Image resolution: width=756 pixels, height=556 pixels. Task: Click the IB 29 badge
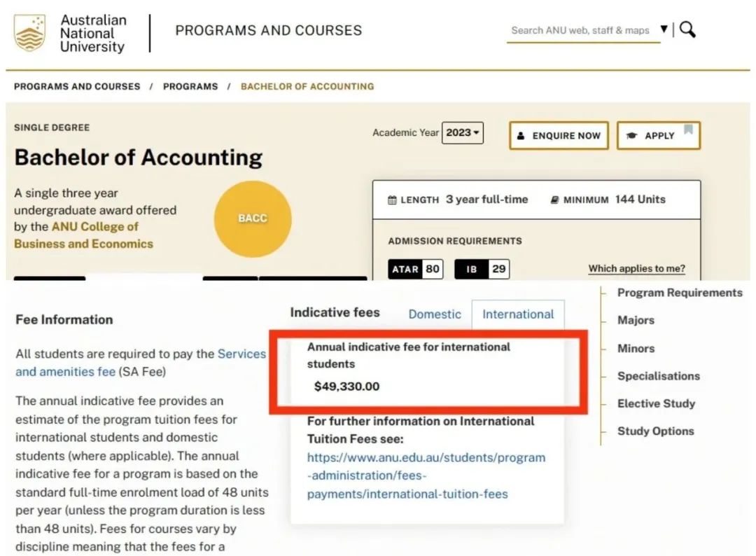482,269
